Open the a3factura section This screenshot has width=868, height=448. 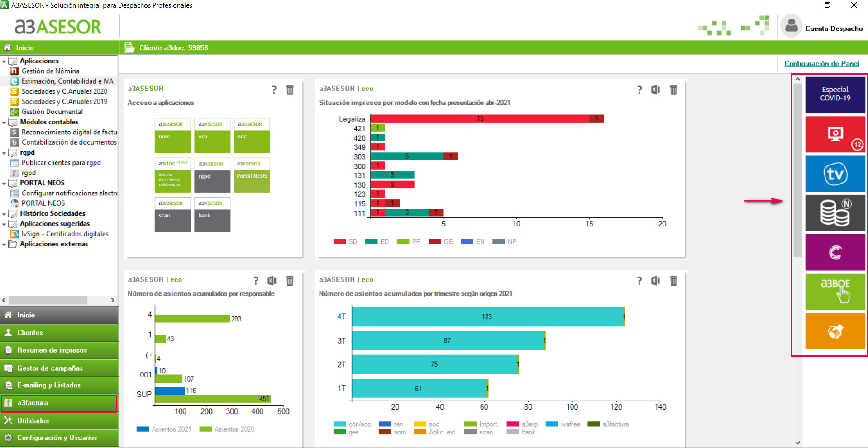59,403
